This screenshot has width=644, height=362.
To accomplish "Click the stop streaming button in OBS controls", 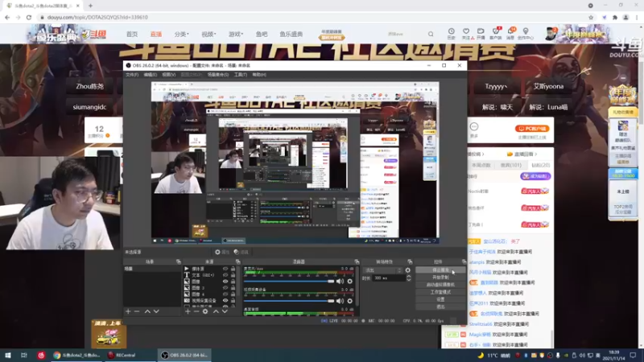I will pyautogui.click(x=440, y=270).
